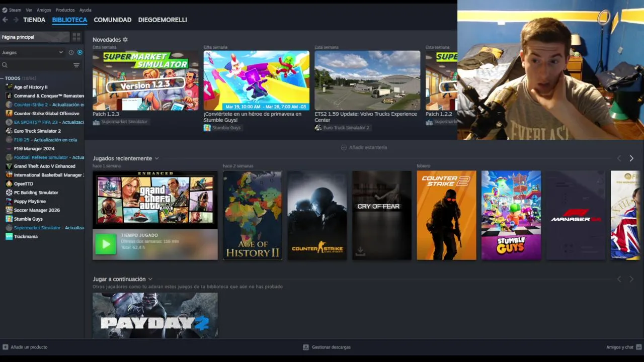Click the library search input field

(x=40, y=65)
